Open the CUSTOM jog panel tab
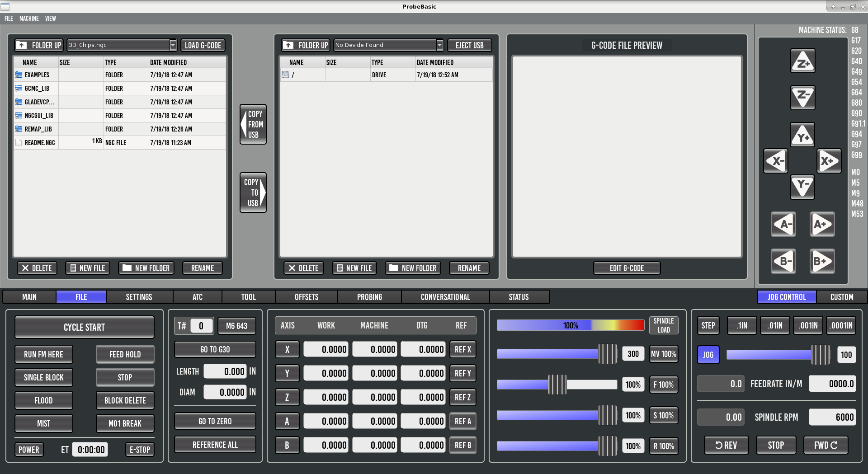The width and height of the screenshot is (868, 474). click(x=842, y=297)
